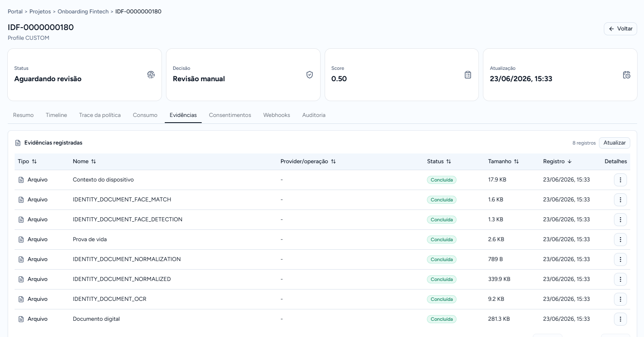Go to Projetos breadcrumb link
The width and height of the screenshot is (644, 337).
(x=40, y=12)
